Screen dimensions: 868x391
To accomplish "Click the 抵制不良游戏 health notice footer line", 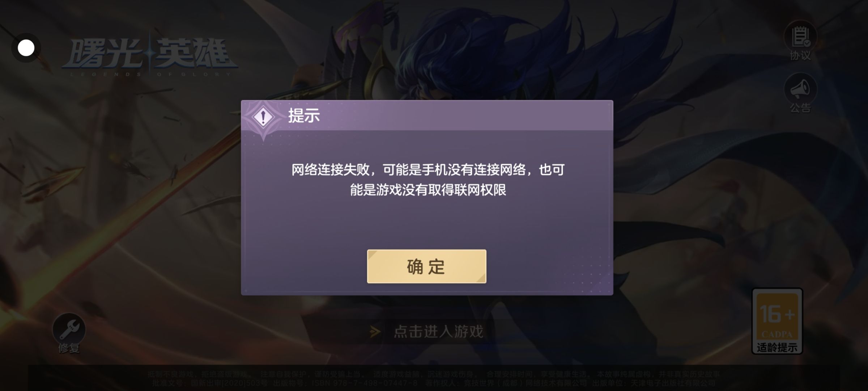I will pyautogui.click(x=434, y=374).
